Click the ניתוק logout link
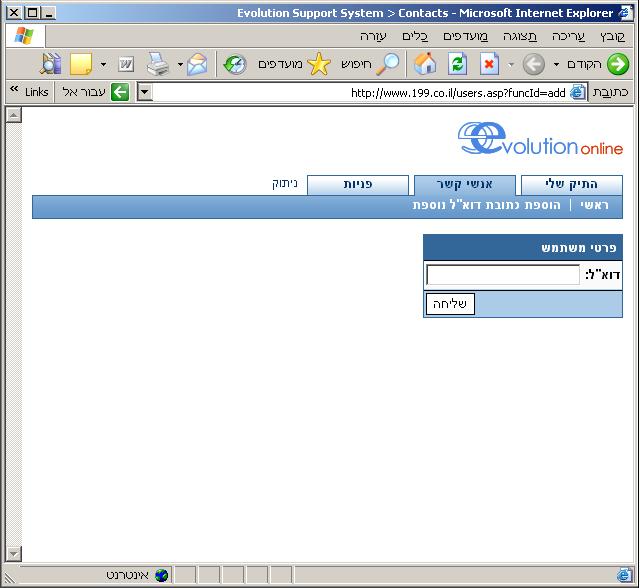 285,184
